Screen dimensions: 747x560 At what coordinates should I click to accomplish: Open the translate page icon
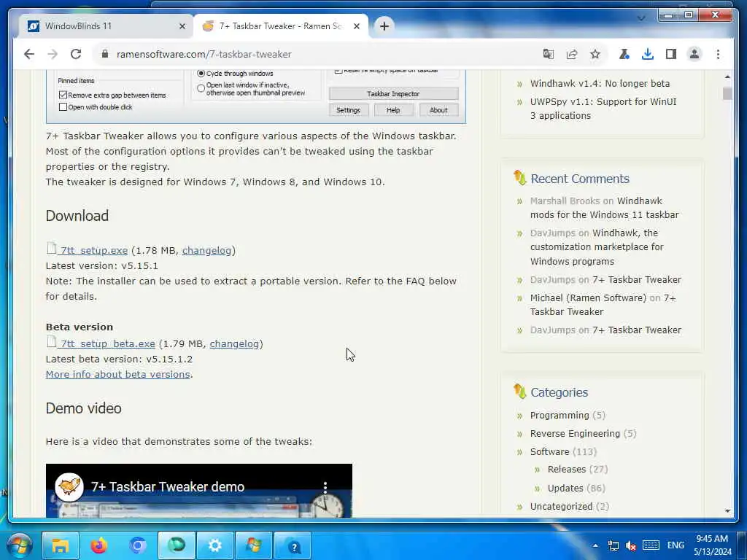549,54
